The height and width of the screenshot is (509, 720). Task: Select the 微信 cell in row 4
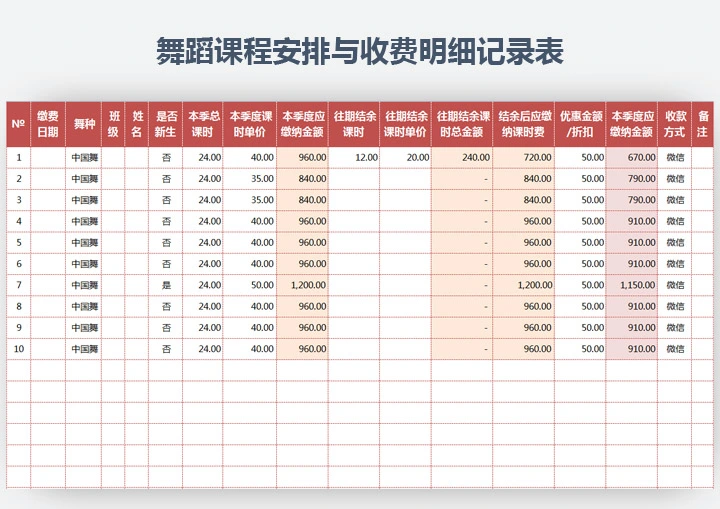tap(675, 221)
